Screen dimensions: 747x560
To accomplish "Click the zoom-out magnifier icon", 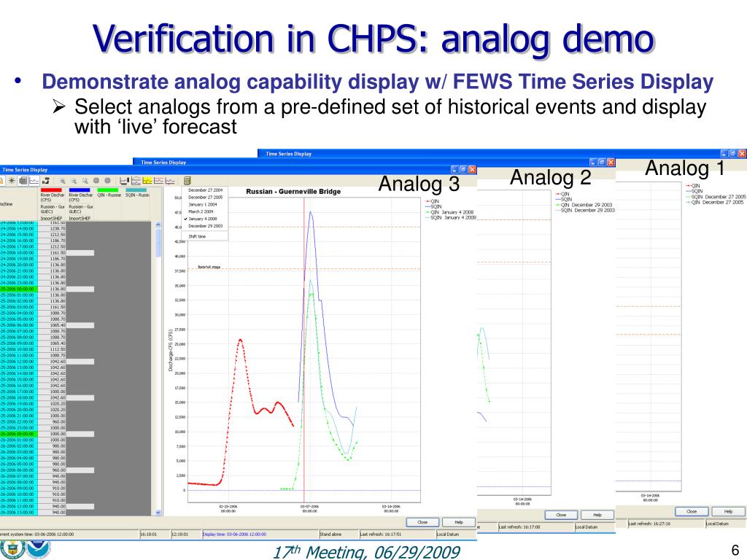I will (x=74, y=181).
